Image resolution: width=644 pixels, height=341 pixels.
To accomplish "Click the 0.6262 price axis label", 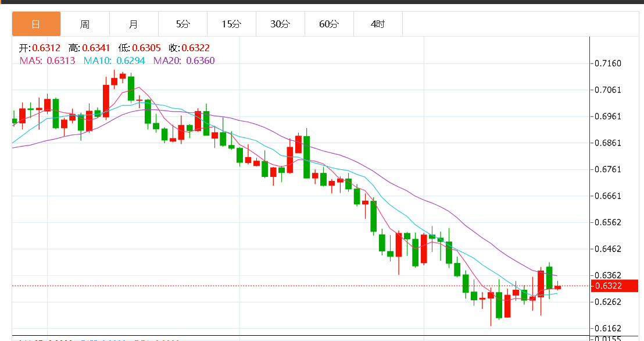I will pos(608,302).
